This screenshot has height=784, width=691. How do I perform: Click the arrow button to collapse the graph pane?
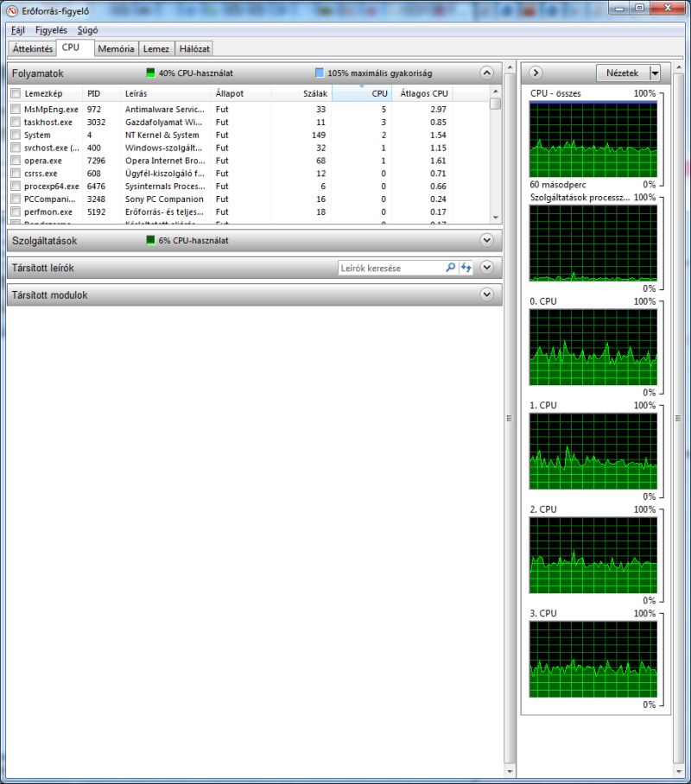(x=535, y=73)
